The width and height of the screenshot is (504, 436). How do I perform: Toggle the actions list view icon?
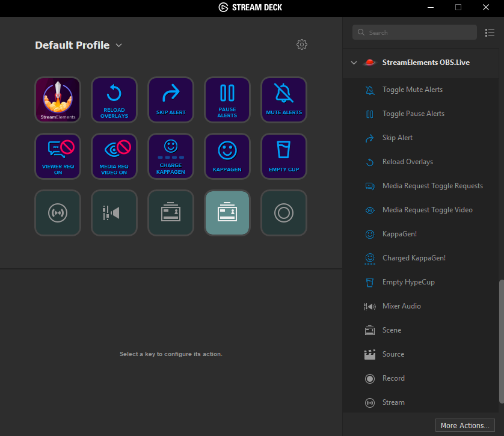pos(490,32)
